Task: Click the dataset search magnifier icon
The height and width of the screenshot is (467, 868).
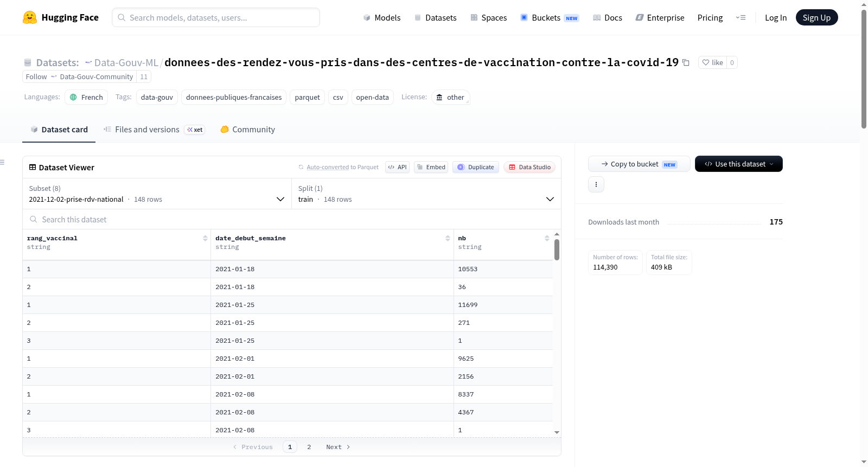Action: [34, 219]
